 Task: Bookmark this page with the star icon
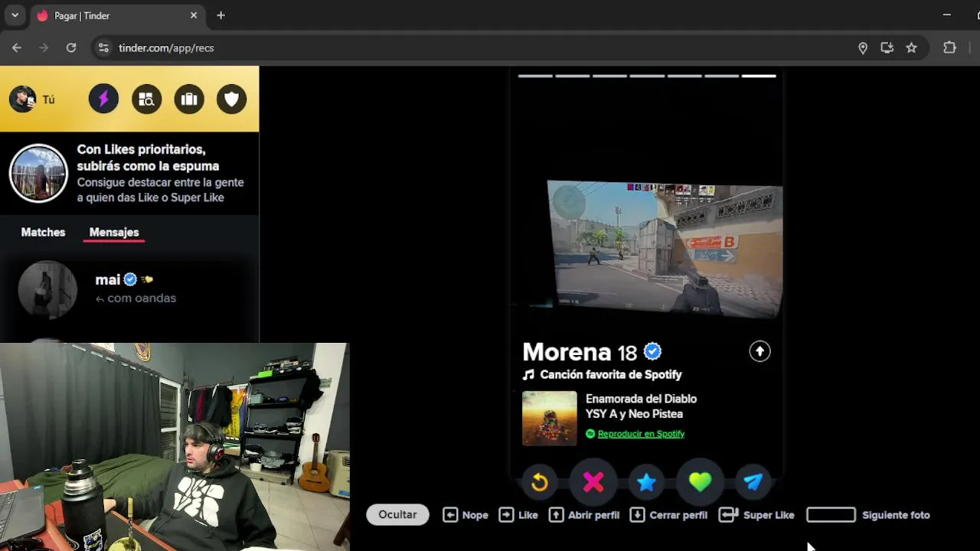pos(911,47)
